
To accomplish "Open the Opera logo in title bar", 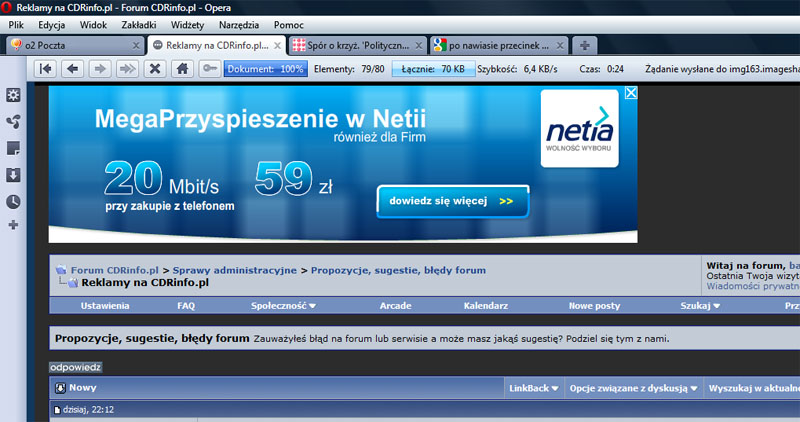I will click(7, 8).
